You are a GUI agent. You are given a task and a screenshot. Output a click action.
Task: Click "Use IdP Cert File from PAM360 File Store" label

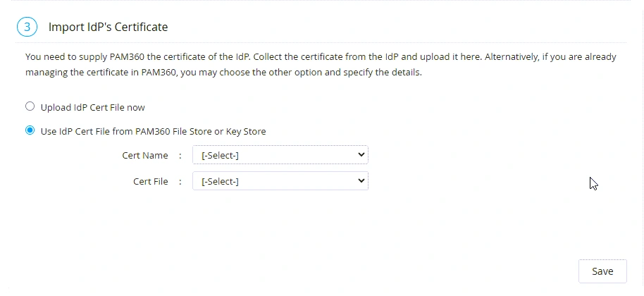(x=153, y=132)
